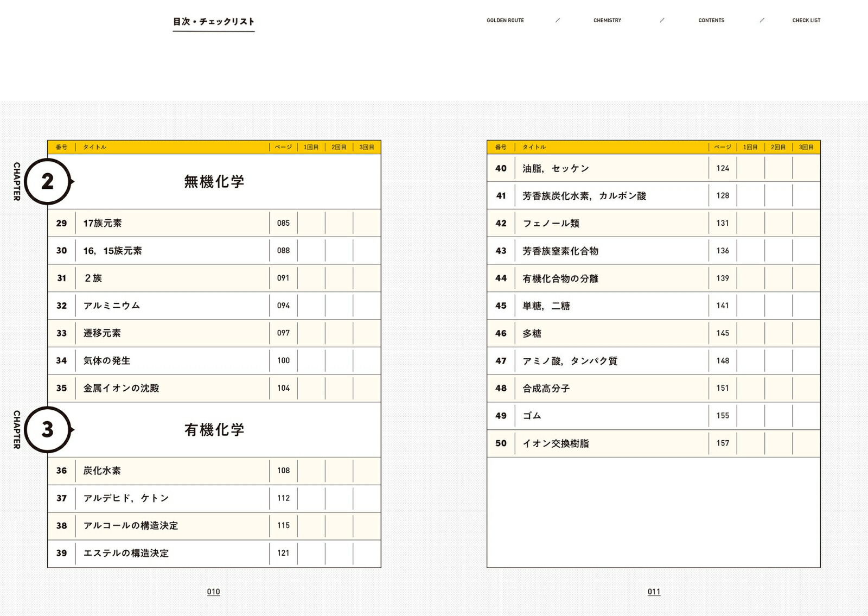This screenshot has height=616, width=868.
Task: Click the Chapter 2 circle badge
Action: click(x=49, y=181)
